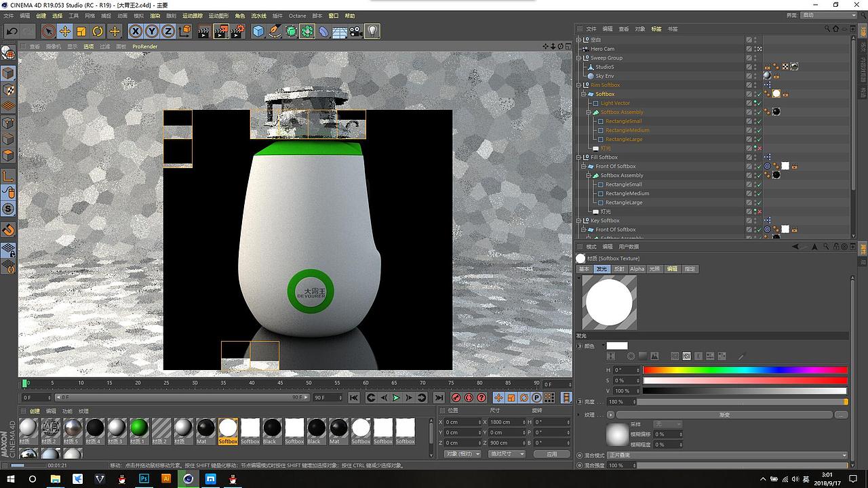The image size is (868, 488).
Task: Select the StudioS object row
Action: tap(605, 67)
